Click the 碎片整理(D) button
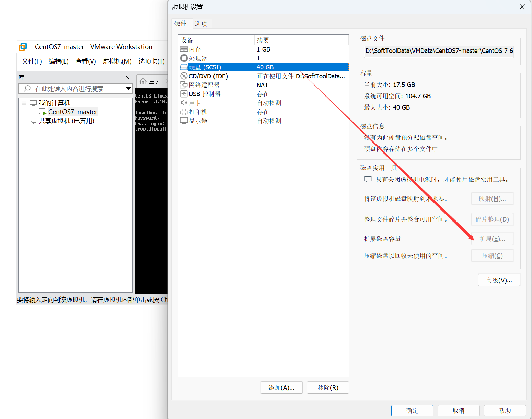This screenshot has height=419, width=532. point(492,219)
